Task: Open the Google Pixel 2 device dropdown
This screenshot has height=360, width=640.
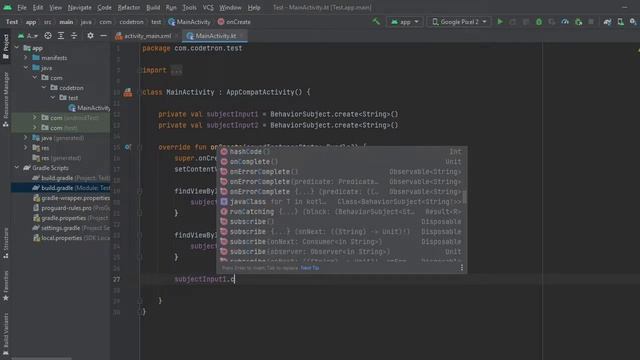Action: (460, 22)
